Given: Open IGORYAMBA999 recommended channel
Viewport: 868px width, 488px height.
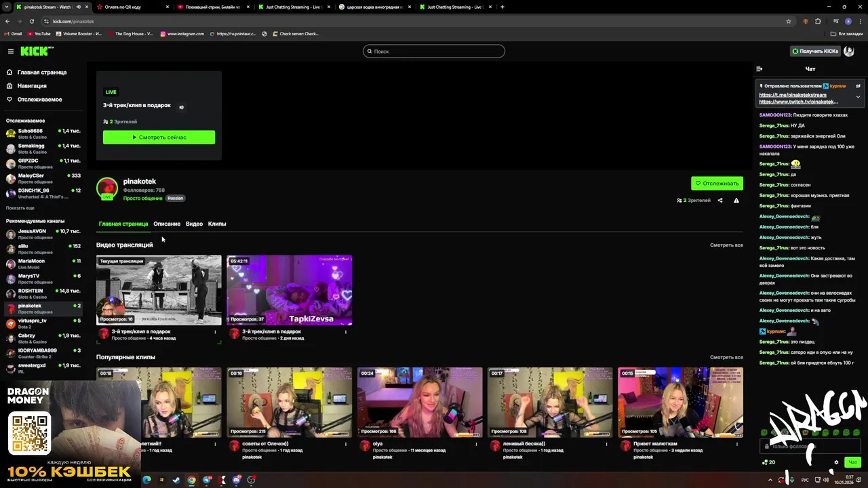Looking at the screenshot, I should click(43, 353).
